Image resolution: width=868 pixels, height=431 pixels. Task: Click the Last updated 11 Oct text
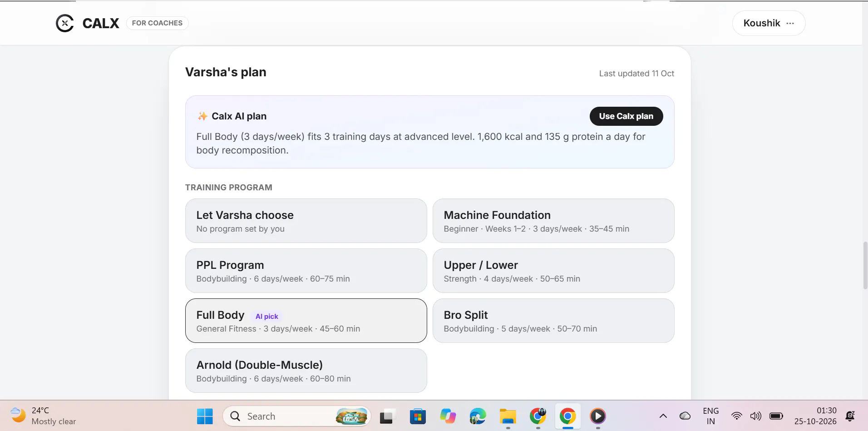636,74
